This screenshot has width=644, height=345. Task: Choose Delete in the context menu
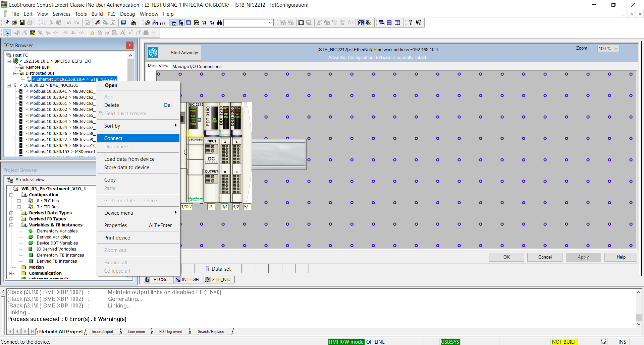138,105
